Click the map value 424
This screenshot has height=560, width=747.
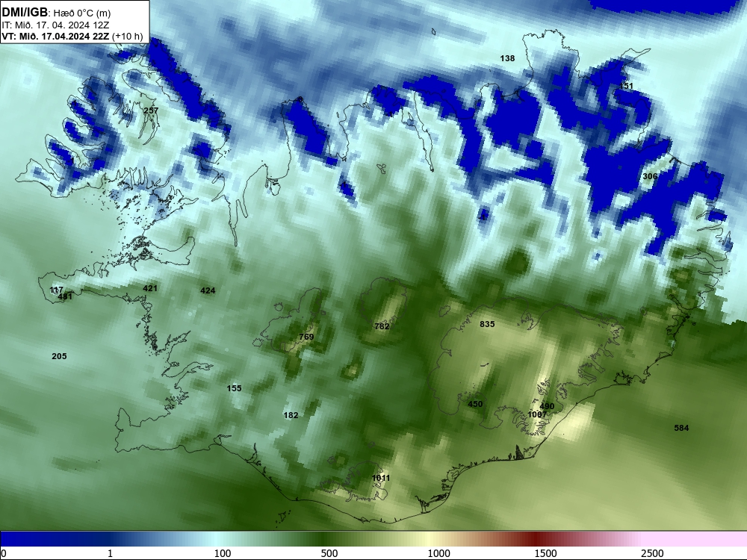[208, 290]
